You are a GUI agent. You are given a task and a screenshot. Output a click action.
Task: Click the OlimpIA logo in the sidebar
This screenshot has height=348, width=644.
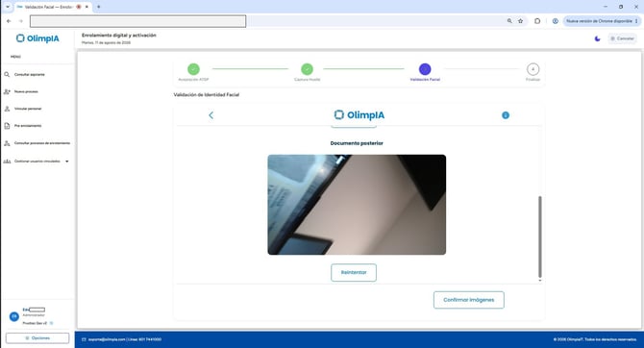pos(37,38)
